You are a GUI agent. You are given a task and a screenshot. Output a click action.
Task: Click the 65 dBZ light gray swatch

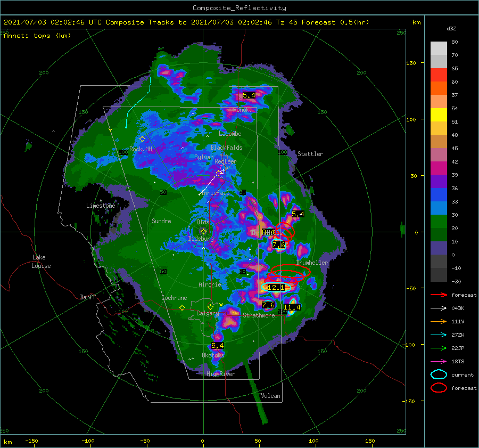439,61
